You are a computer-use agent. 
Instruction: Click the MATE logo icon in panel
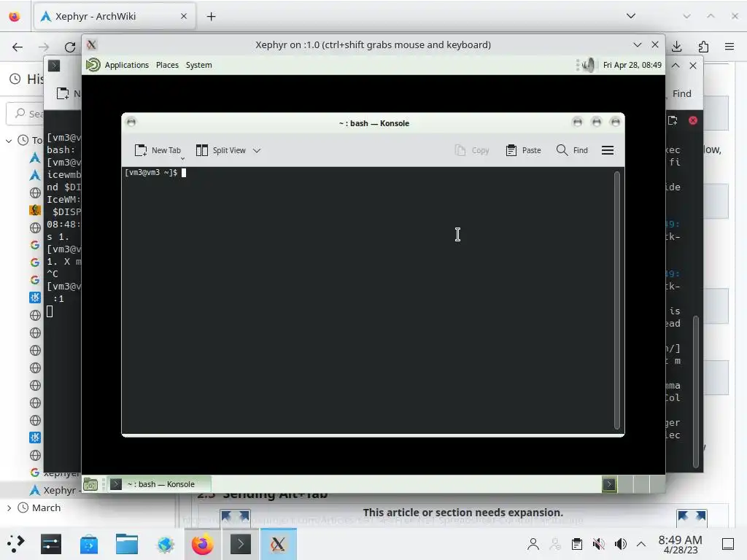(x=93, y=65)
